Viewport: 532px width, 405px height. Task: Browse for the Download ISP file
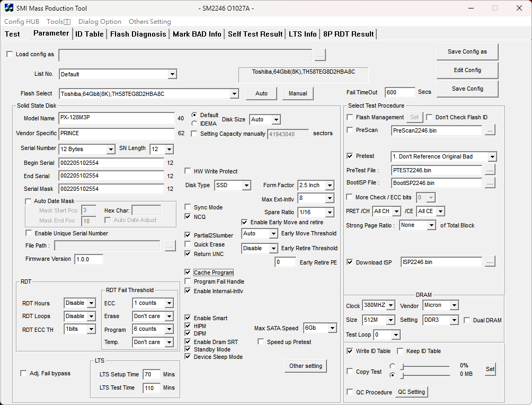[490, 262]
